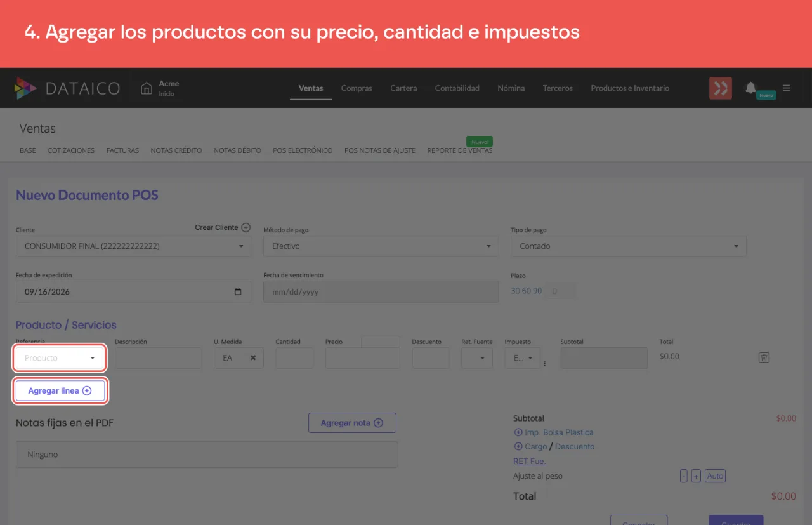Screen dimensions: 812x525
Task: Click the Cargo link
Action: tap(535, 446)
